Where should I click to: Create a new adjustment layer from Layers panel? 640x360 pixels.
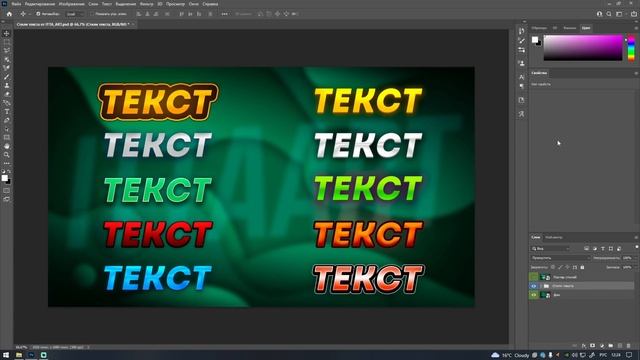pyautogui.click(x=602, y=346)
